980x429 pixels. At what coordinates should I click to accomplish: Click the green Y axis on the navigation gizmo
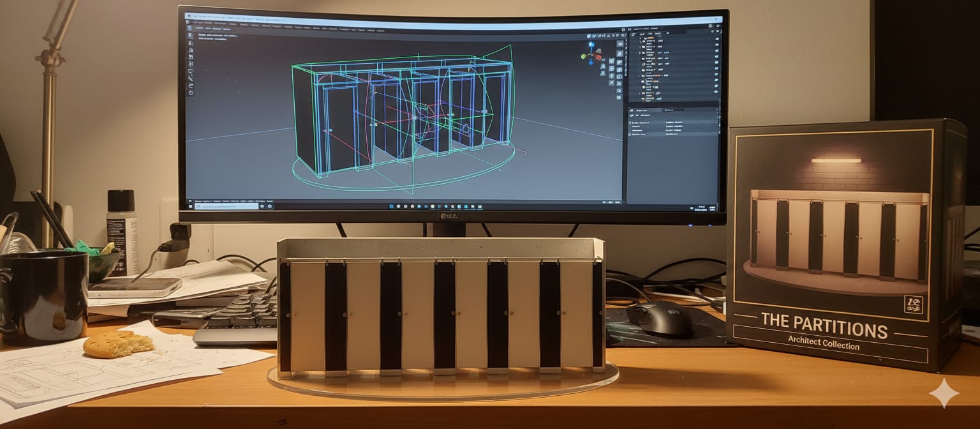[584, 57]
